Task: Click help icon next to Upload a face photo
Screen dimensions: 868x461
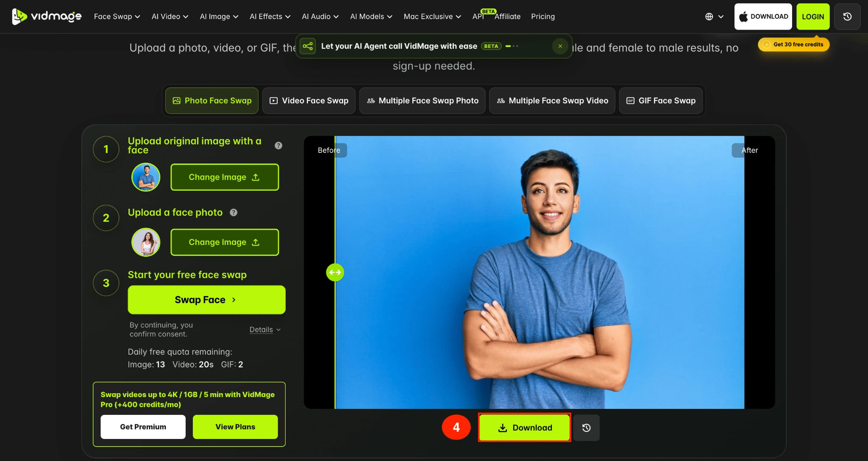Action: click(234, 212)
